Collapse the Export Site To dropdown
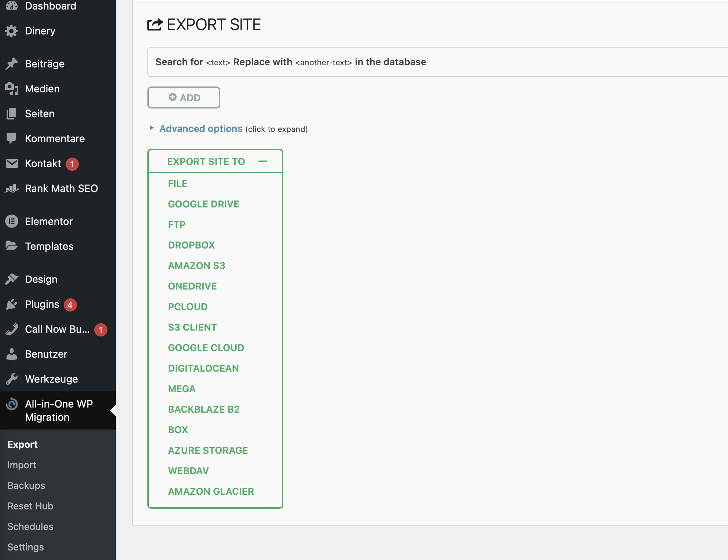 tap(216, 161)
